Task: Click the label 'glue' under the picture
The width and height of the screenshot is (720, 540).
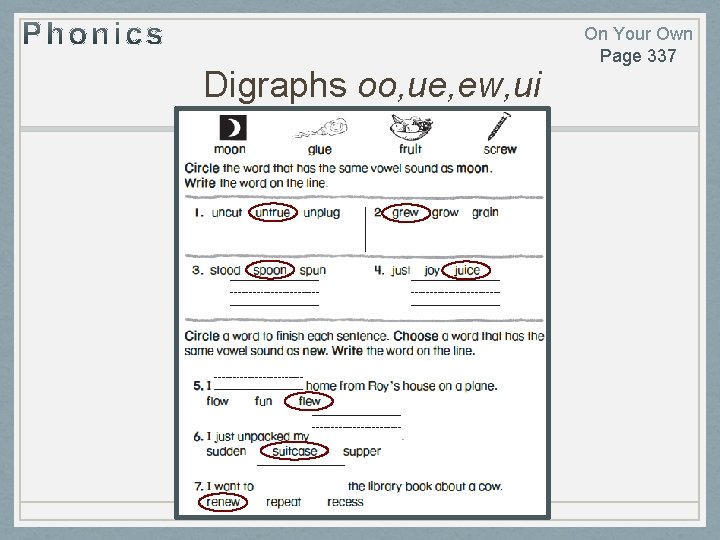Action: tap(320, 150)
